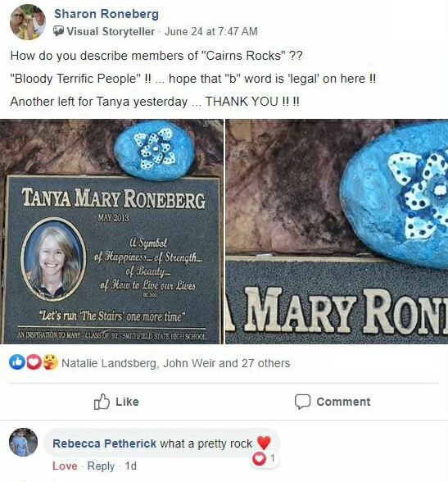
Task: Click the thumbs-up icon beside Like
Action: [102, 402]
